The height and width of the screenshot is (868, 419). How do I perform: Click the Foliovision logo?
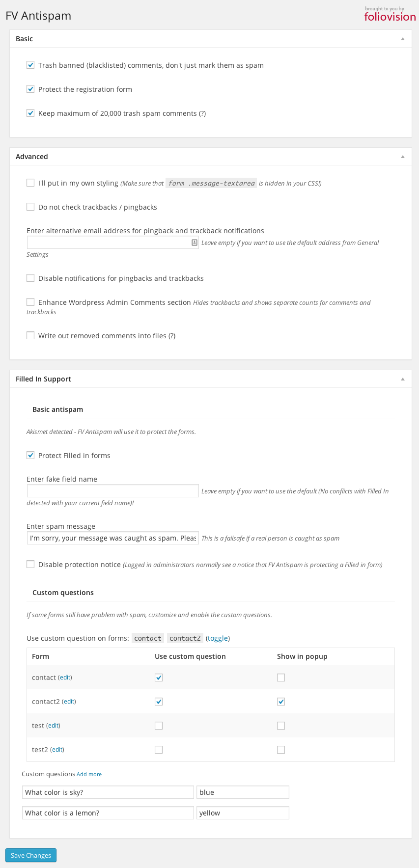click(390, 14)
